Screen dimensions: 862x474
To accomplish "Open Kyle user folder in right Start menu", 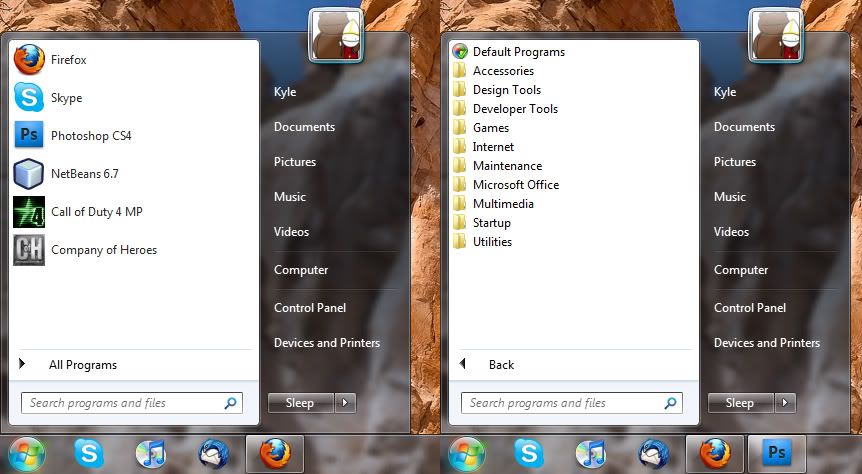I will click(725, 92).
